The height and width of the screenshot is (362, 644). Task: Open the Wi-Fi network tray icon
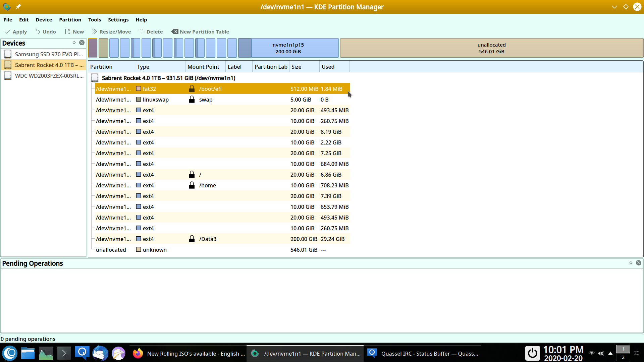(592, 353)
